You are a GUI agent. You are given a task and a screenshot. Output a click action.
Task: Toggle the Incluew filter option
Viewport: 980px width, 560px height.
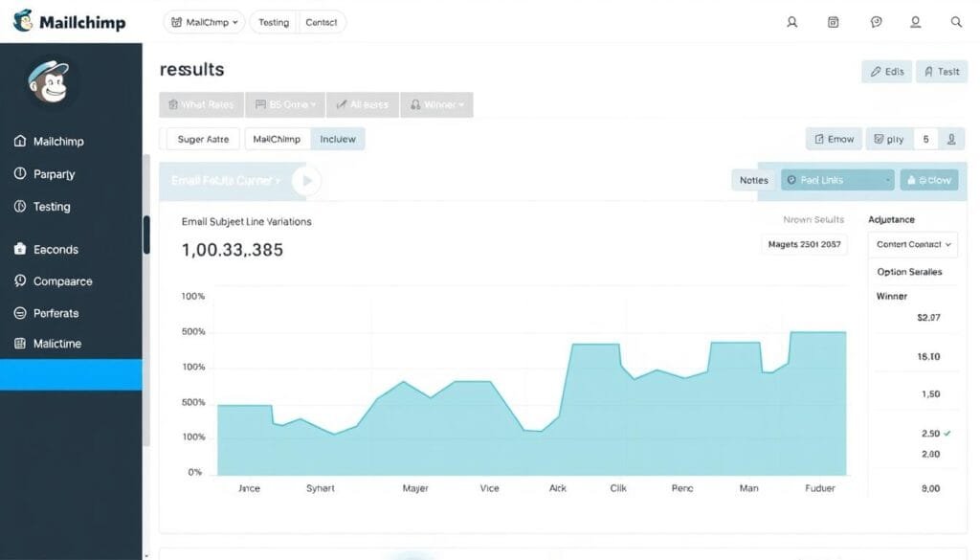(x=338, y=139)
